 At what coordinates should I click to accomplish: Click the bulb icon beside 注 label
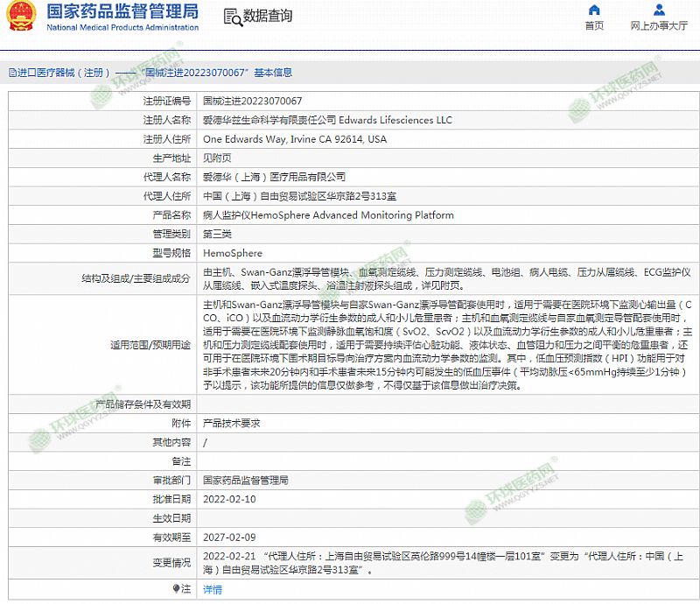tap(177, 589)
